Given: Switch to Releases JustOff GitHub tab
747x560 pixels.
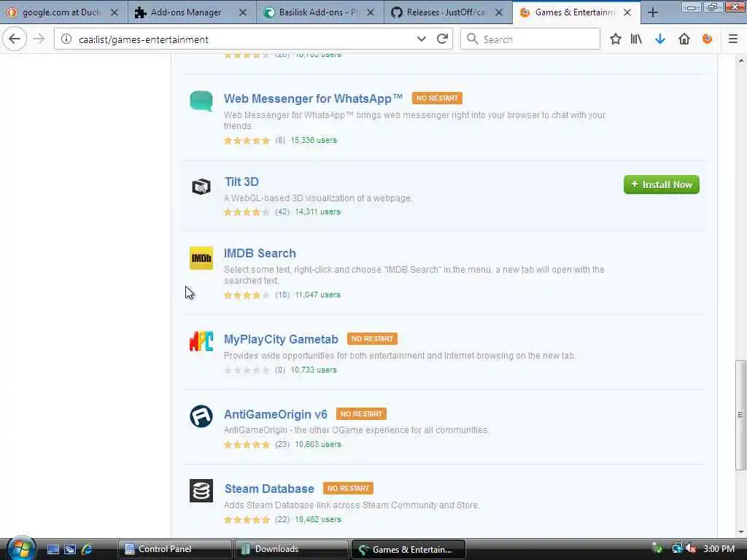Looking at the screenshot, I should click(x=448, y=12).
